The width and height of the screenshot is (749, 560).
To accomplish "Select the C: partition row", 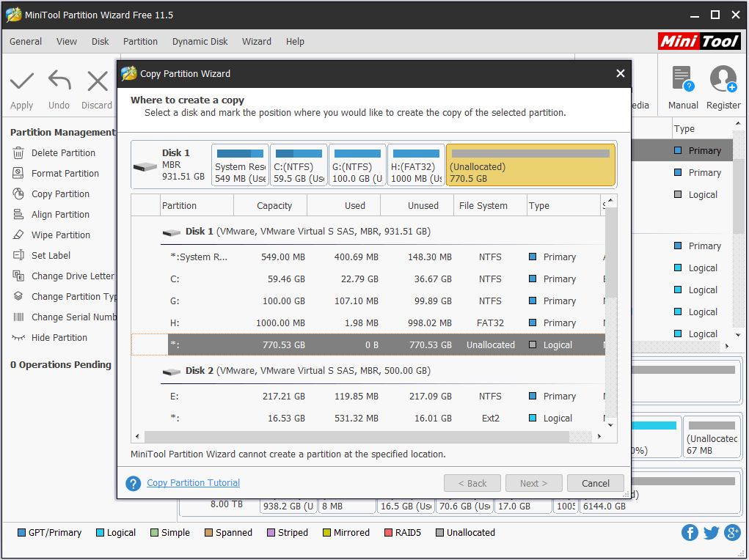I will (368, 279).
